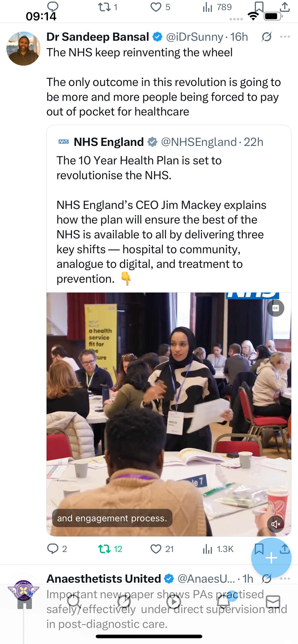Open the video tab play icon in bottom bar
Viewport: 298px width, 644px height.
(174, 602)
